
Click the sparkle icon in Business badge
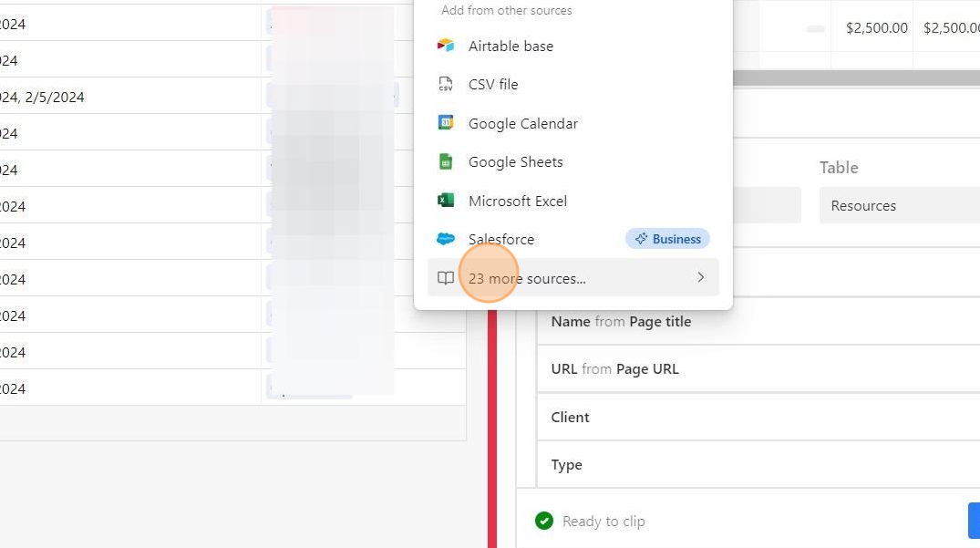[x=641, y=239]
